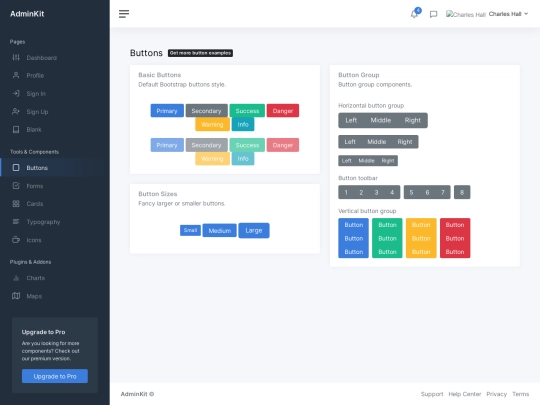This screenshot has height=405, width=540.
Task: Click the top blue vertical group Button
Action: tap(354, 225)
